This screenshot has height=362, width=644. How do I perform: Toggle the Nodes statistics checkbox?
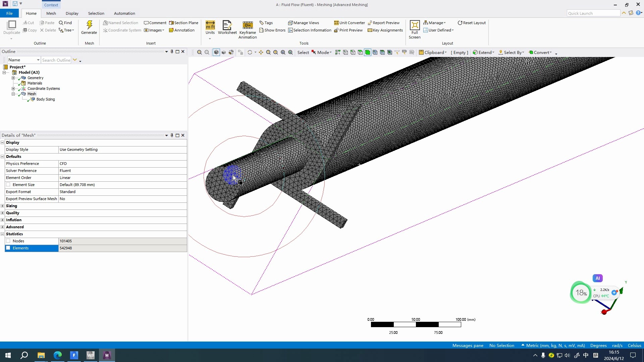click(8, 240)
